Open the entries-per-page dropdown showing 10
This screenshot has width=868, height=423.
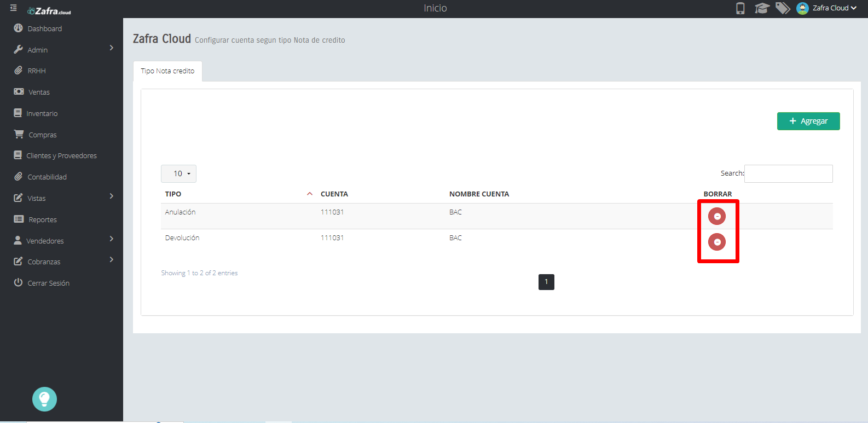click(x=178, y=173)
